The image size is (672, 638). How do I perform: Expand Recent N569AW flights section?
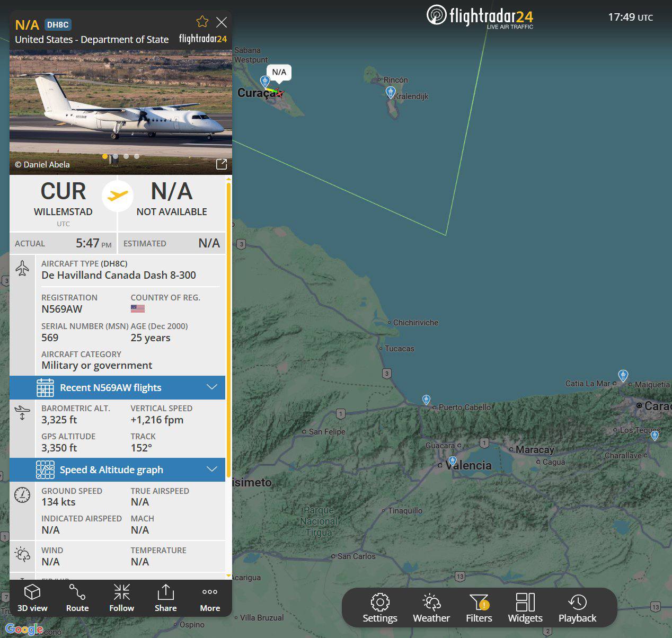(x=117, y=388)
